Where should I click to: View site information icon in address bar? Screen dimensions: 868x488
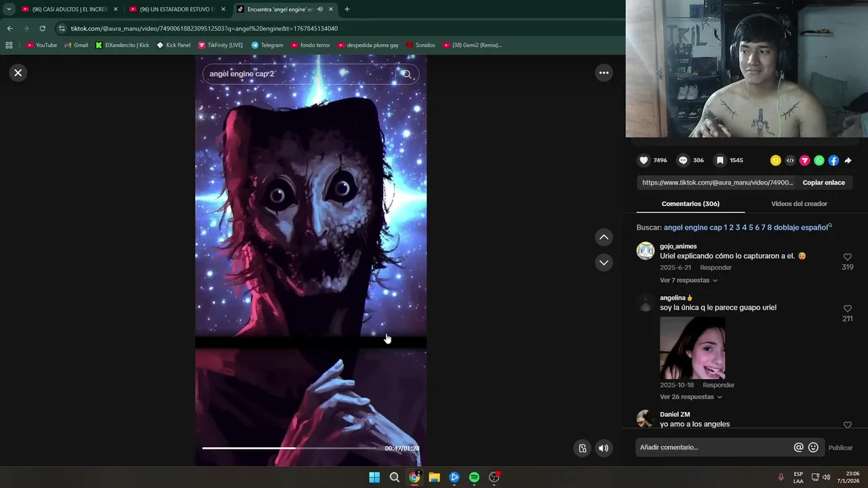(x=62, y=28)
